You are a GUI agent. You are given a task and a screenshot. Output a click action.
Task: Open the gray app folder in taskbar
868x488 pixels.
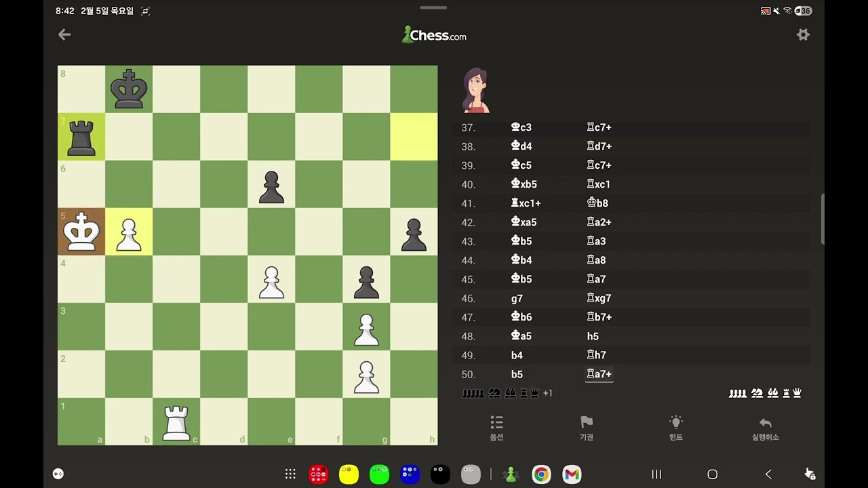(x=471, y=474)
